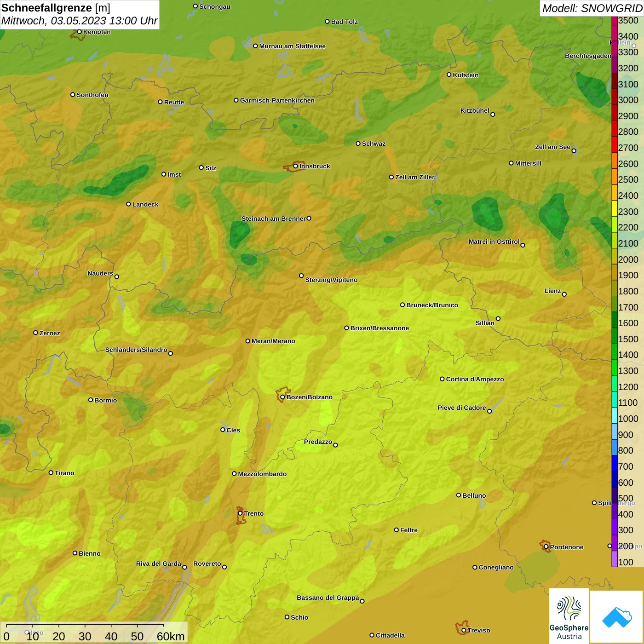Click the 3500 legend color swatch
Viewport: 644px width, 644px height.
615,20
